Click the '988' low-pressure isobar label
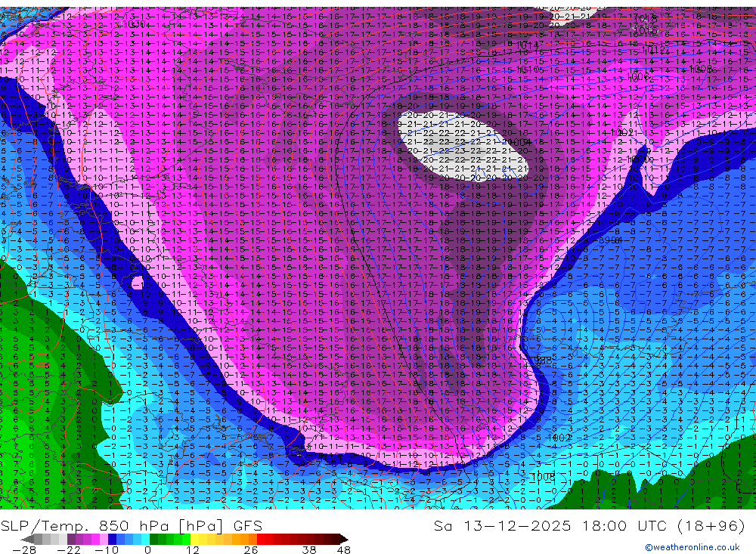 [544, 361]
